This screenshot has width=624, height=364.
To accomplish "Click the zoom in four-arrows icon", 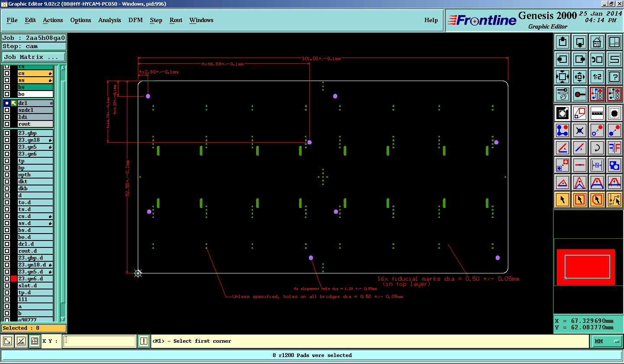I will (562, 77).
